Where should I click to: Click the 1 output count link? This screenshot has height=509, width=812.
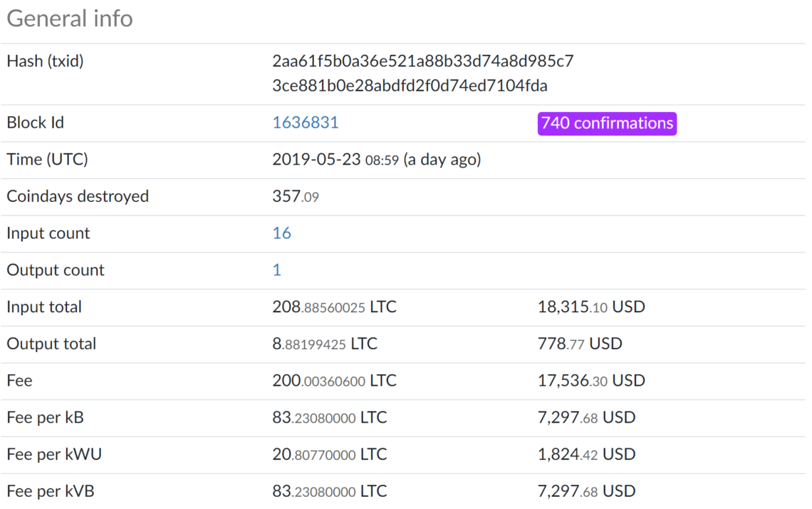tap(276, 269)
